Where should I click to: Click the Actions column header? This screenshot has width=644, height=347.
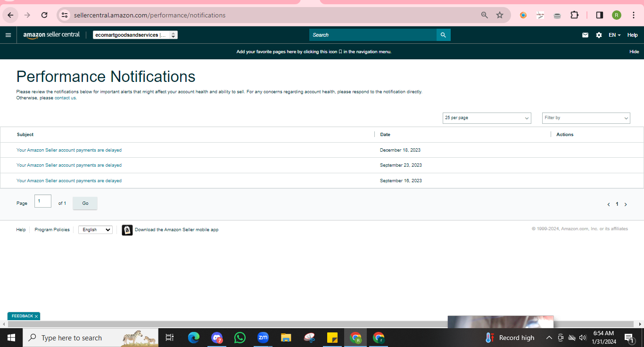(565, 135)
